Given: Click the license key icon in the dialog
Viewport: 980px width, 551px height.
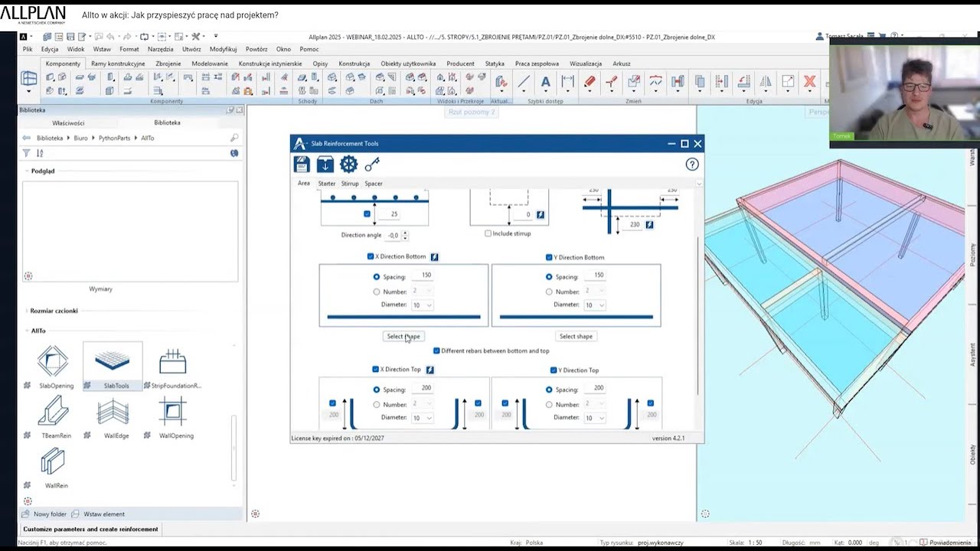Looking at the screenshot, I should [371, 165].
